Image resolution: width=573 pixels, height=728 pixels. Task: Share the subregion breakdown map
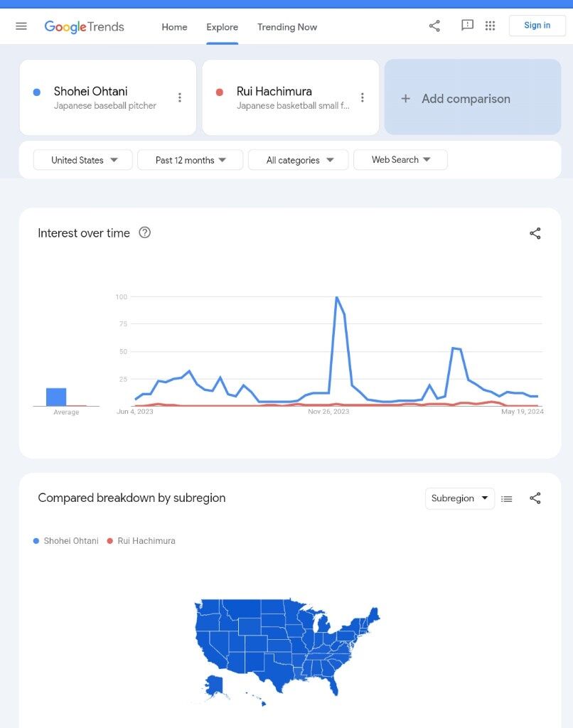pyautogui.click(x=535, y=498)
